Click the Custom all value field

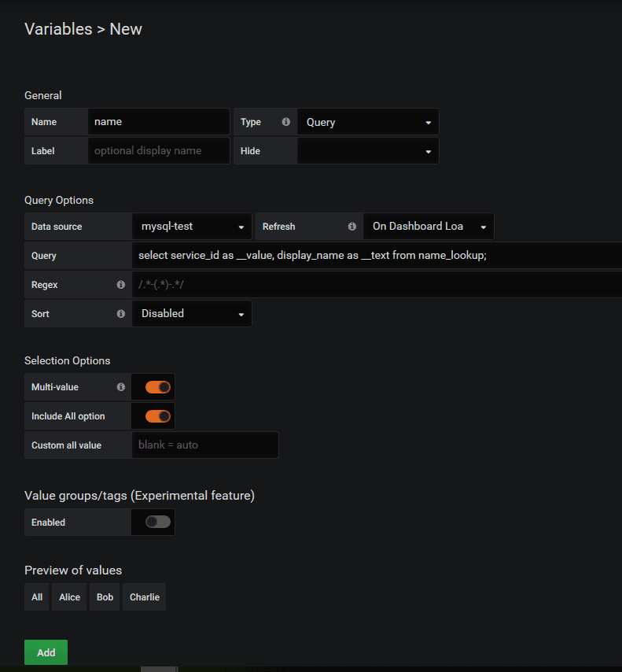point(204,445)
